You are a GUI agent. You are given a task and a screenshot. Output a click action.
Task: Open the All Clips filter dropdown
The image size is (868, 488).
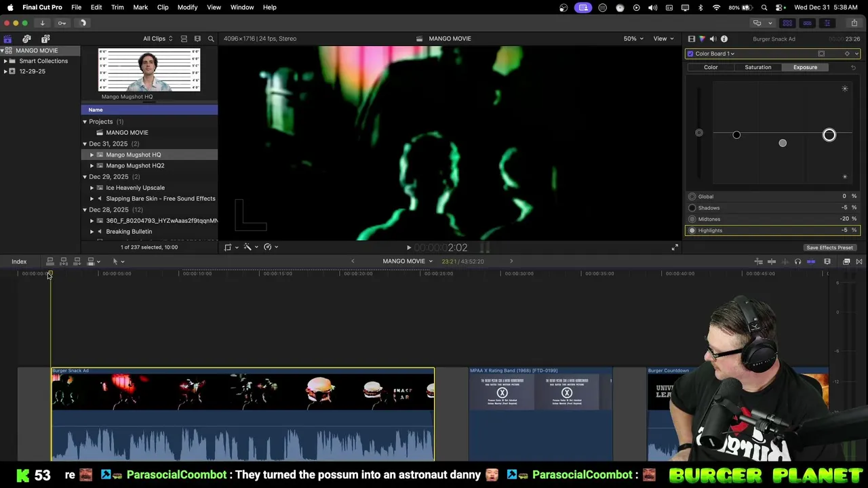pyautogui.click(x=157, y=39)
